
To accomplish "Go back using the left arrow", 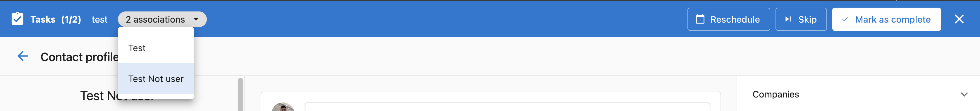I will pyautogui.click(x=23, y=56).
